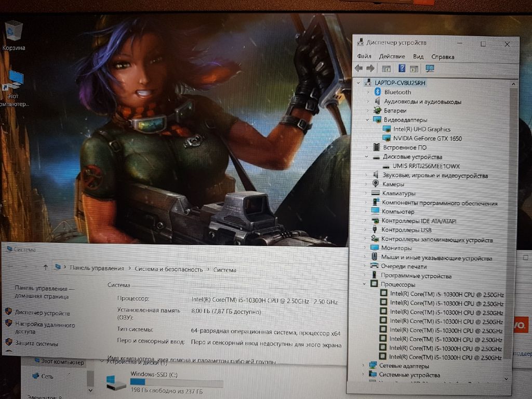Collapse the Видеоадаптеры tree node
The width and height of the screenshot is (532, 399).
coord(368,120)
